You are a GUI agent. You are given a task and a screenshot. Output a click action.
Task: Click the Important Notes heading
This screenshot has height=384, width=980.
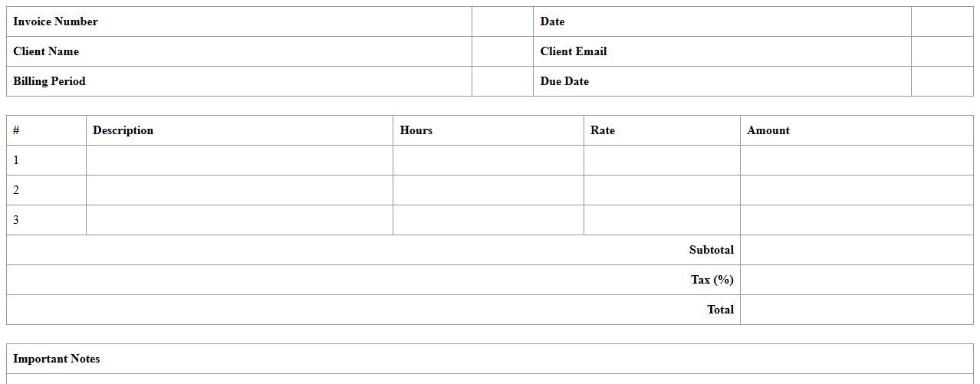[x=57, y=359]
